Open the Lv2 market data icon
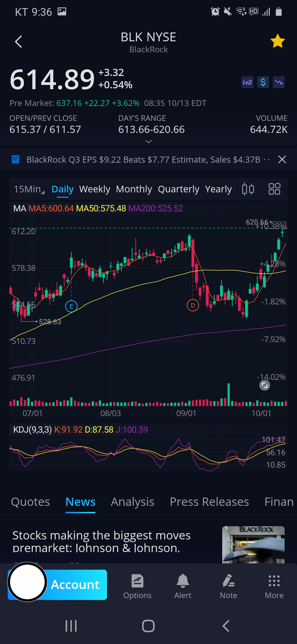Image resolution: width=297 pixels, height=644 pixels. coord(247,82)
